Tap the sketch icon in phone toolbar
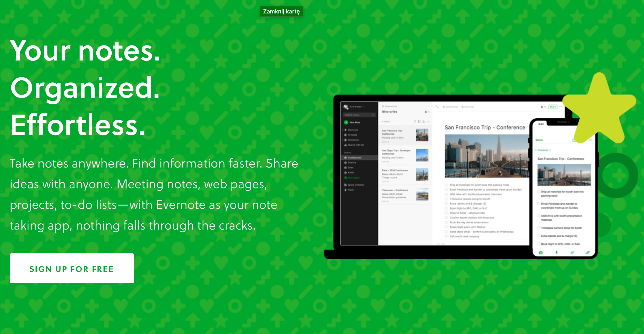644x334 pixels. point(572,253)
